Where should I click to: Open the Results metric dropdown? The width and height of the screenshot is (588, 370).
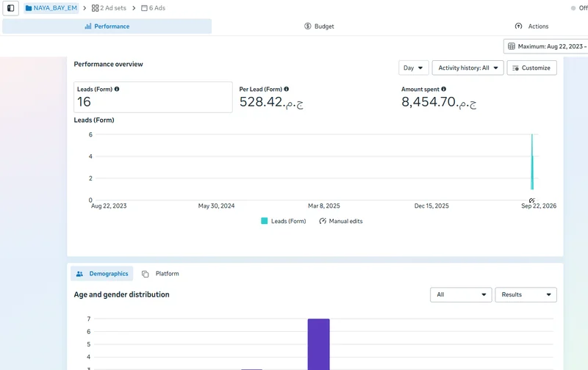[526, 294]
